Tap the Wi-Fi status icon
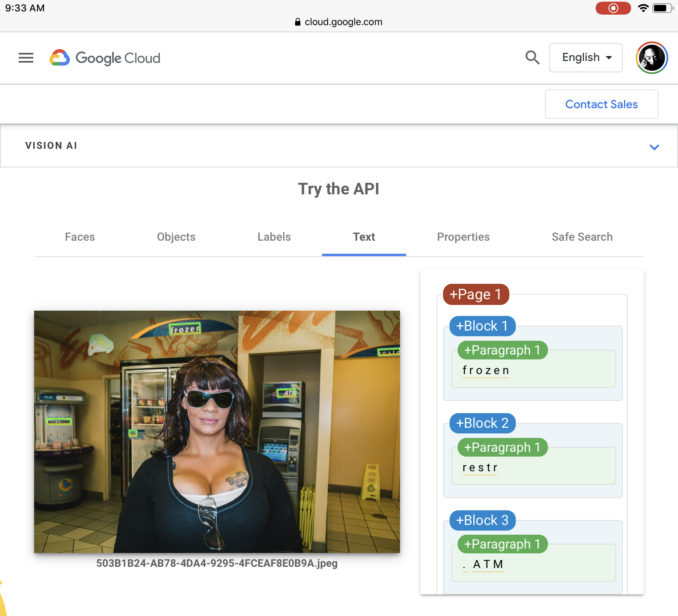Viewport: 678px width, 616px height. pos(643,8)
